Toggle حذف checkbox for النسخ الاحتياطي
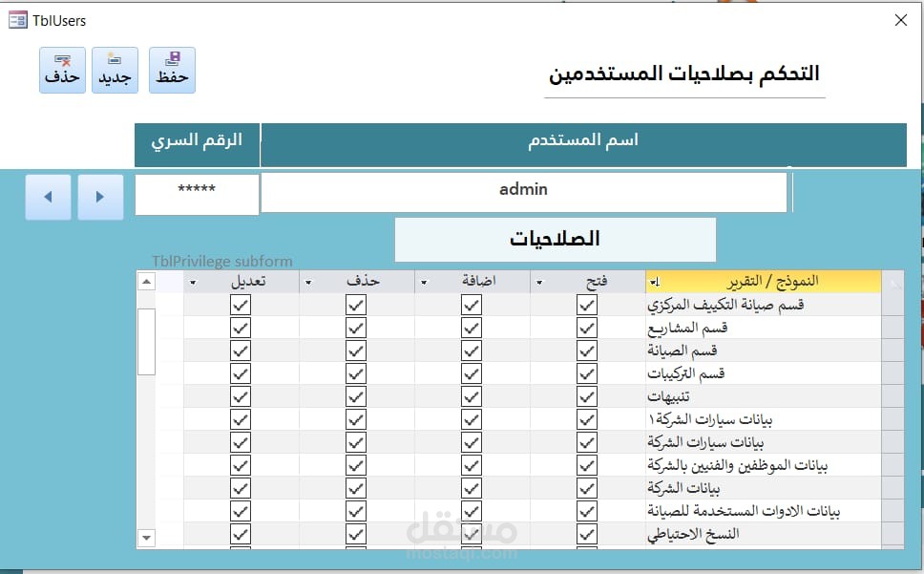 [x=356, y=534]
